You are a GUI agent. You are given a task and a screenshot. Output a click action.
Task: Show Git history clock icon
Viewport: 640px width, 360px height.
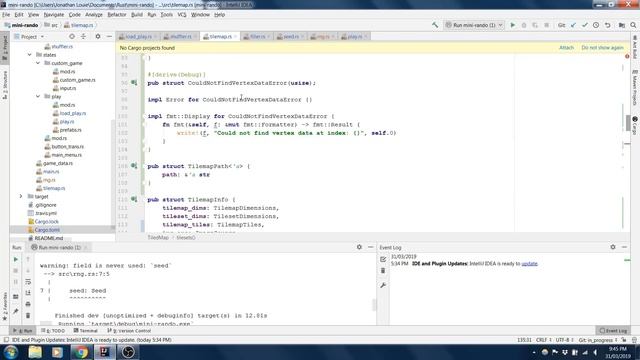pos(596,25)
